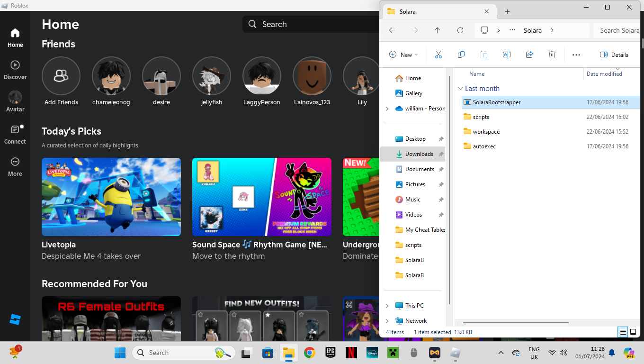This screenshot has height=364, width=644.
Task: Expand the breadcrumb chevron after Solara
Action: 552,30
